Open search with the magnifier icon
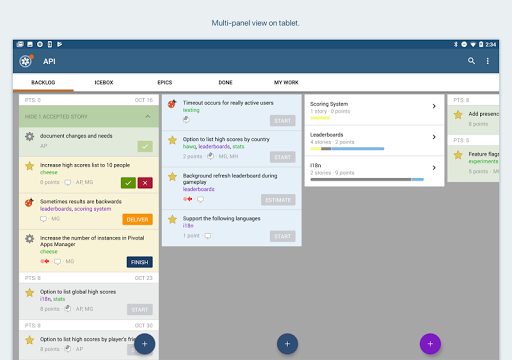Viewport: 512px width, 360px height. [471, 61]
